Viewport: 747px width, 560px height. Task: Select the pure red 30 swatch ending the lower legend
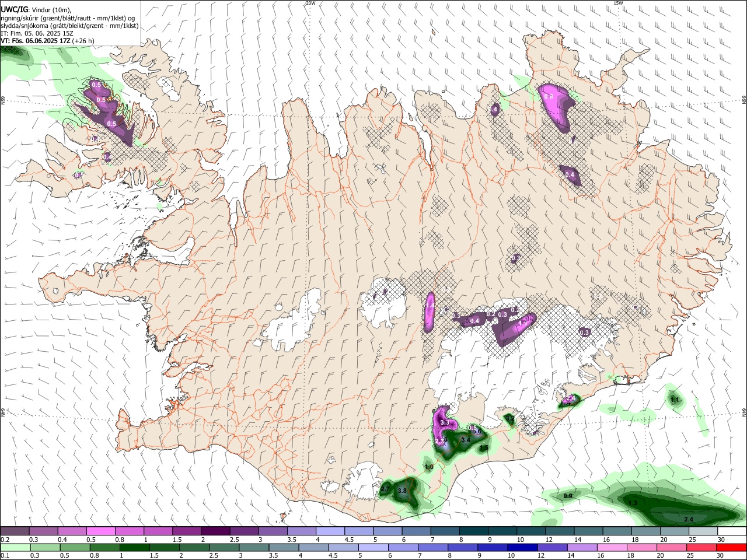point(731,548)
